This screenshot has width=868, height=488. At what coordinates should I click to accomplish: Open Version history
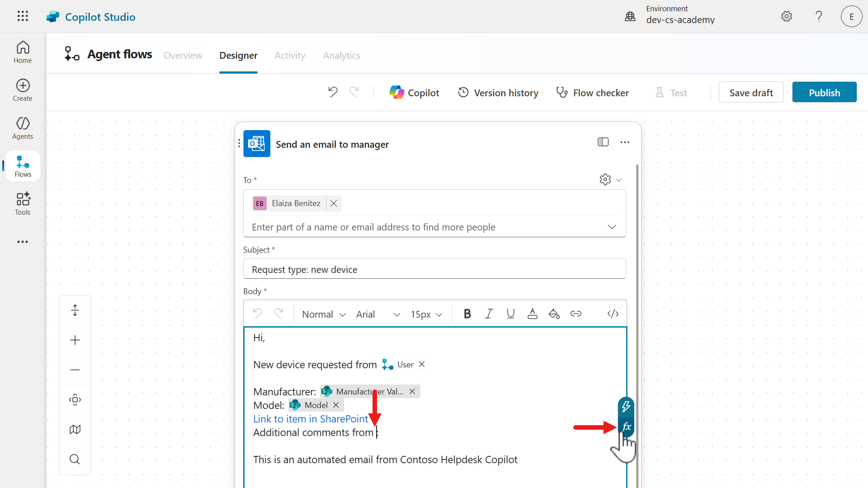tap(498, 93)
